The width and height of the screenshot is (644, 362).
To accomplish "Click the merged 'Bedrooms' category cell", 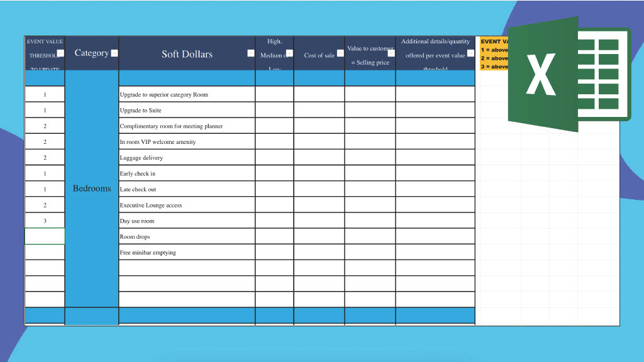I will click(92, 189).
